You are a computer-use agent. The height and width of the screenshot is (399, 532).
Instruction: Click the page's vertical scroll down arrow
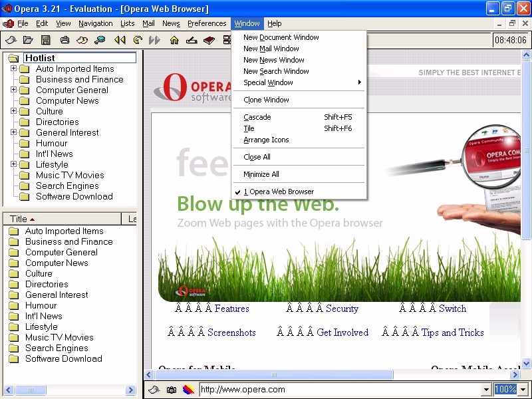coord(526,363)
